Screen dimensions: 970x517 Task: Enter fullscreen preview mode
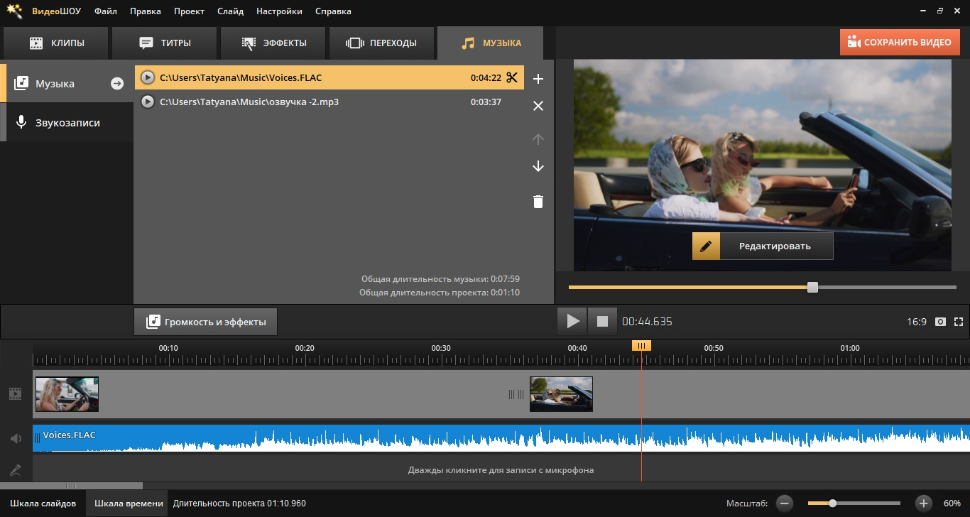pyautogui.click(x=958, y=322)
